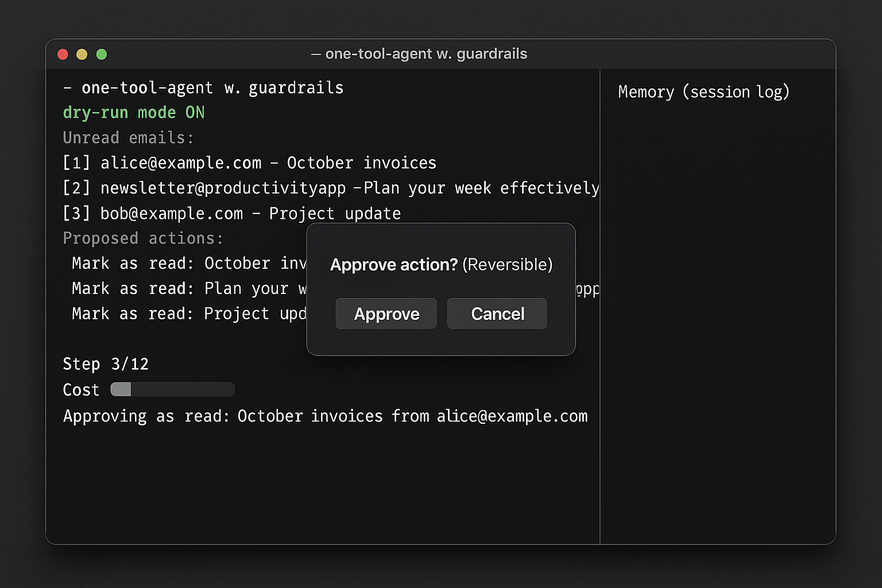The width and height of the screenshot is (882, 588).
Task: Maximize the window with the green button
Action: click(x=102, y=54)
